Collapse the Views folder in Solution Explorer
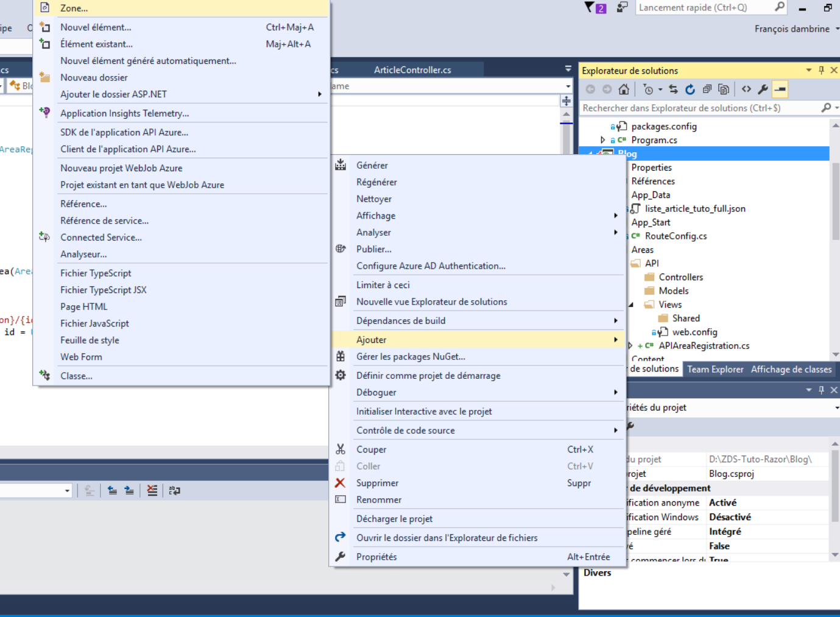 pos(631,305)
